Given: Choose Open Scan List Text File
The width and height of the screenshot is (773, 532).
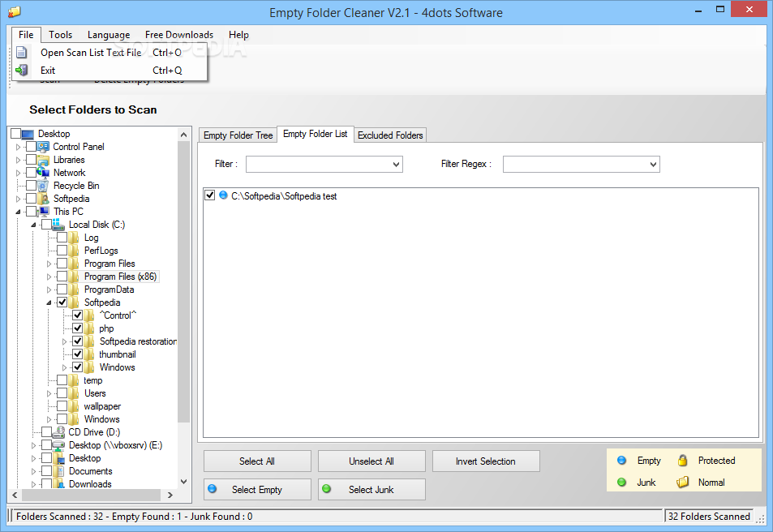Looking at the screenshot, I should coord(109,52).
